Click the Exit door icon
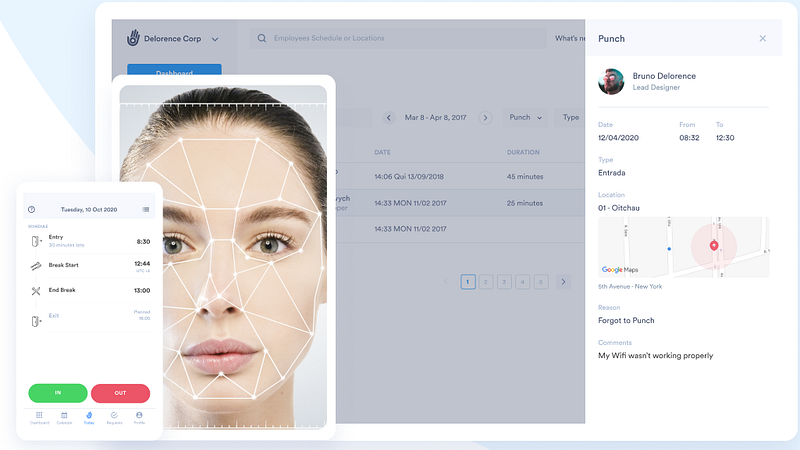Viewport: 800px width, 450px height. [x=36, y=321]
